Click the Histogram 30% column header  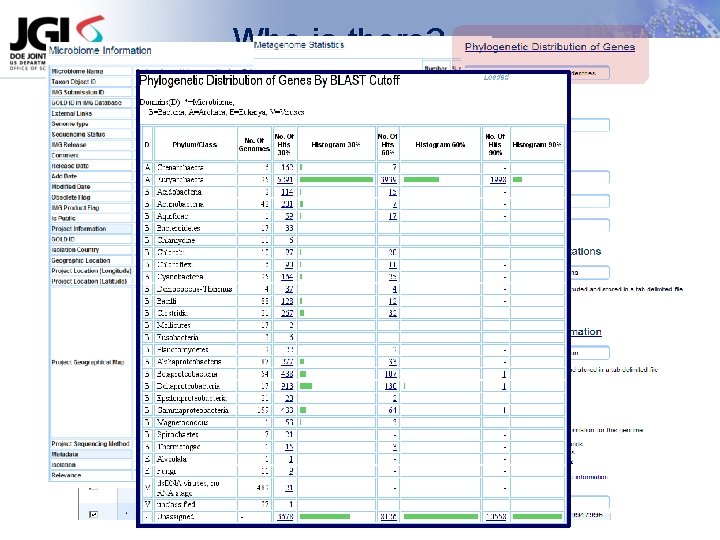tap(336, 145)
